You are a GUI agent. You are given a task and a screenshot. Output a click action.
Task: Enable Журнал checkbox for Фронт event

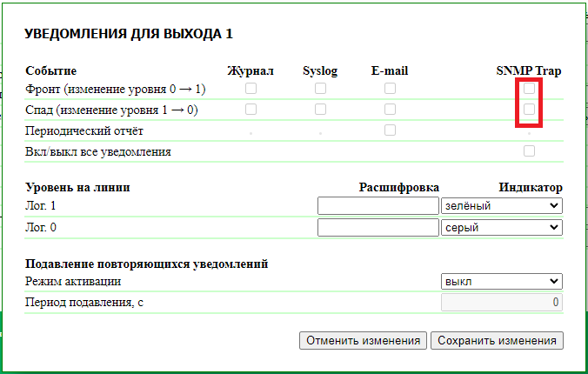251,89
